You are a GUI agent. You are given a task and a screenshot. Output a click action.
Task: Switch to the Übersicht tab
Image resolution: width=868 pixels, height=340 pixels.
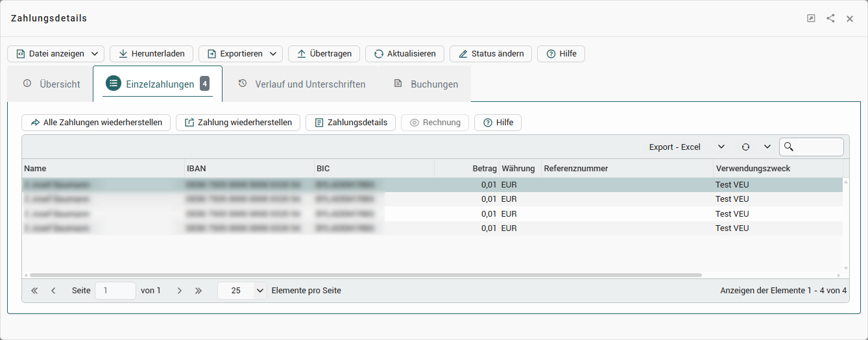pos(51,84)
